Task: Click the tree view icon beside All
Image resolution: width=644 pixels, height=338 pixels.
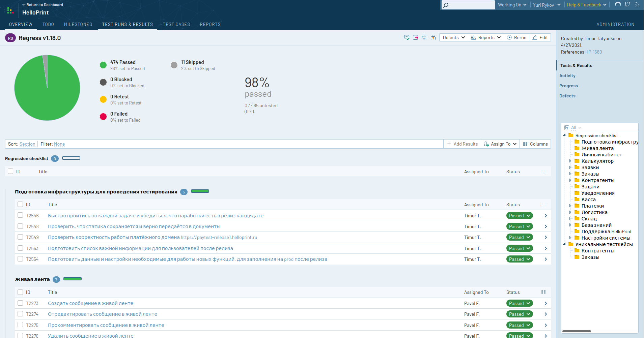Action: pos(567,128)
